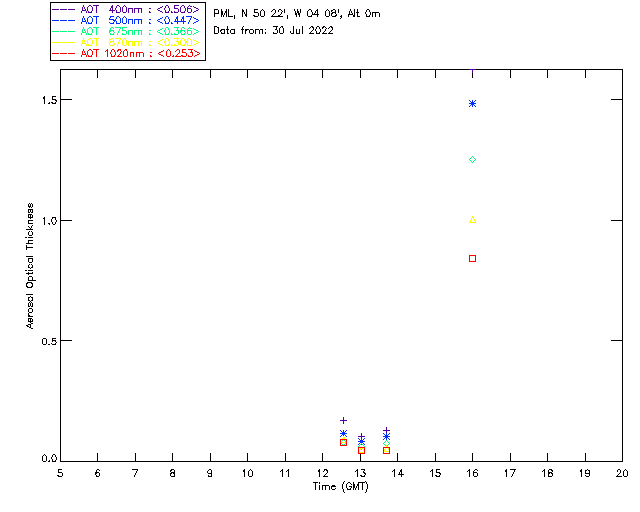The height and width of the screenshot is (512, 640).
Task: Click the green diamond marker at 16 GMT
Action: tap(472, 160)
